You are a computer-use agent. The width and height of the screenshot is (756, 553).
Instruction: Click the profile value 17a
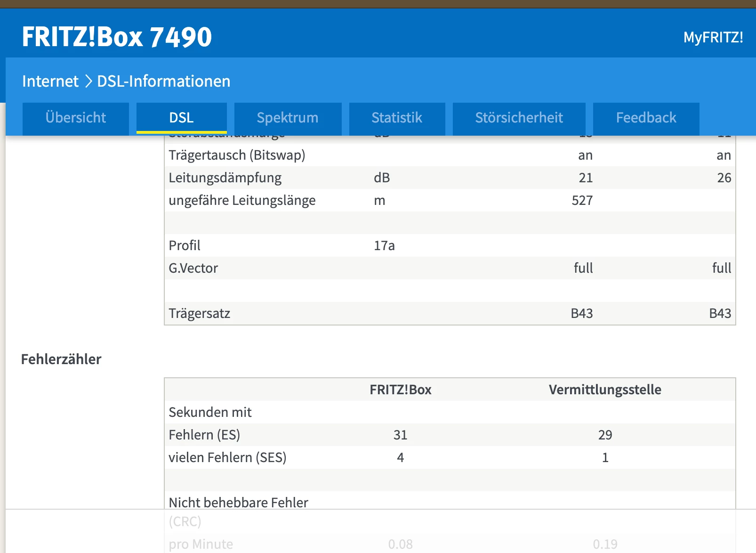click(384, 245)
